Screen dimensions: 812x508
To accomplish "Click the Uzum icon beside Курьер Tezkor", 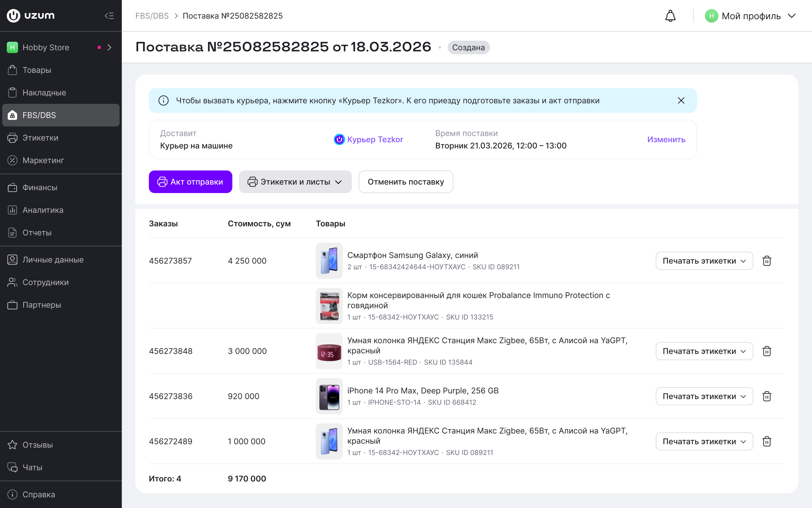I will pos(339,139).
